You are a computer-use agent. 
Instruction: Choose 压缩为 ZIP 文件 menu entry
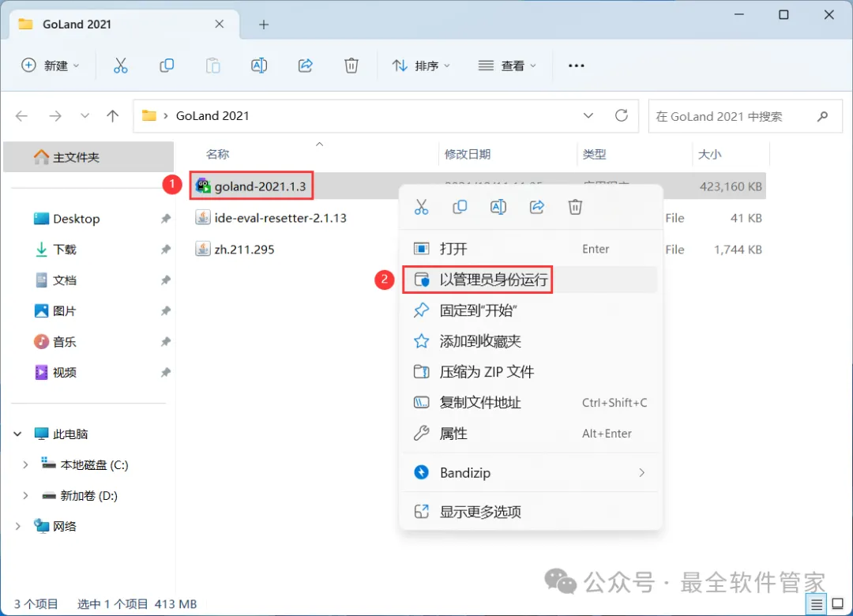coord(531,372)
